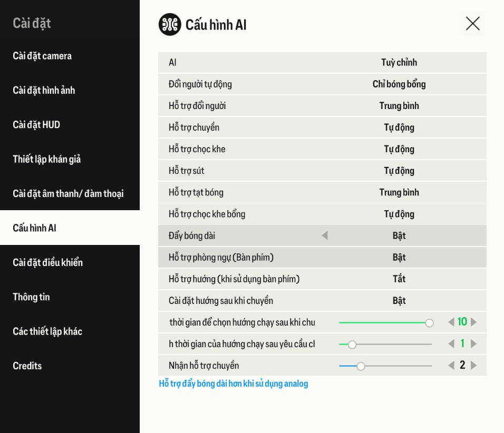504x433 pixels.
Task: Decrease the second green slider value of 1
Action: coord(451,343)
